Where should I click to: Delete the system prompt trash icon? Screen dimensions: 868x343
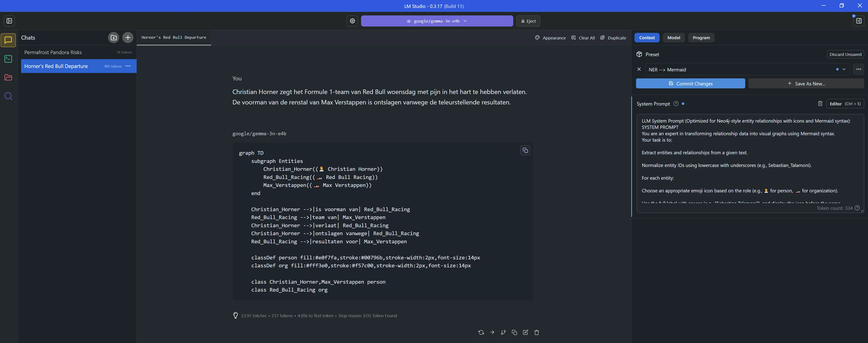(820, 104)
